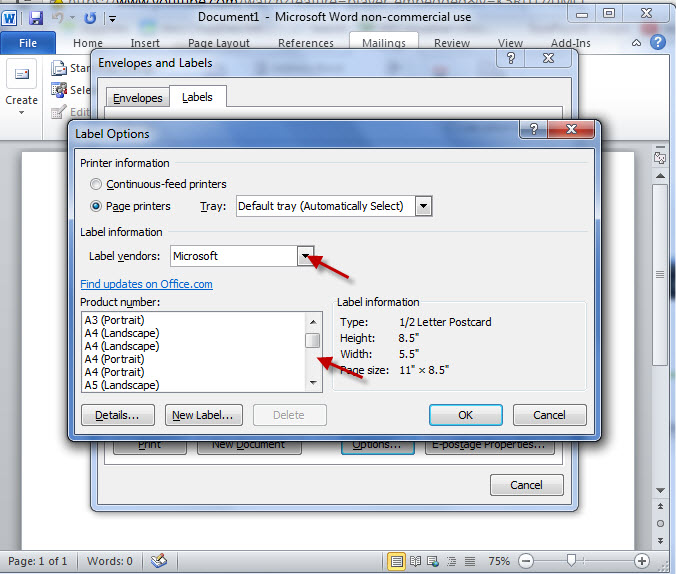Click the Word application icon in title bar
This screenshot has height=574, width=676.
(9, 18)
